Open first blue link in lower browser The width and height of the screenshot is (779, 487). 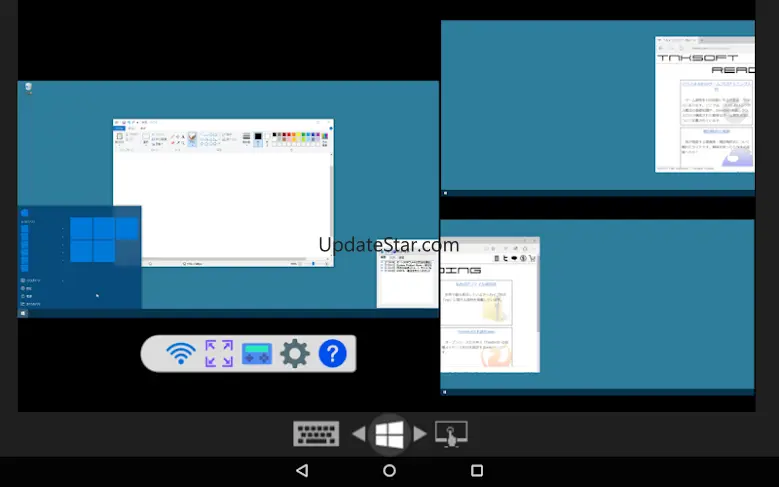pos(476,284)
